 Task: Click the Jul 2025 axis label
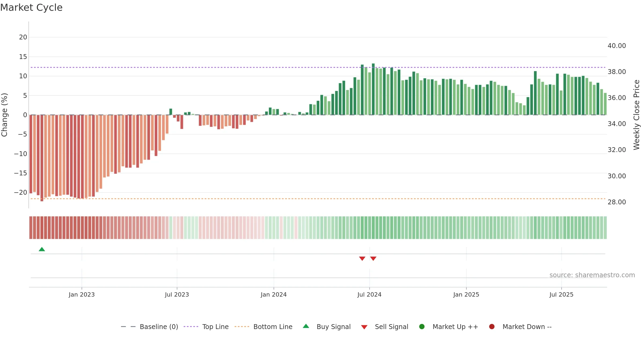(x=561, y=295)
